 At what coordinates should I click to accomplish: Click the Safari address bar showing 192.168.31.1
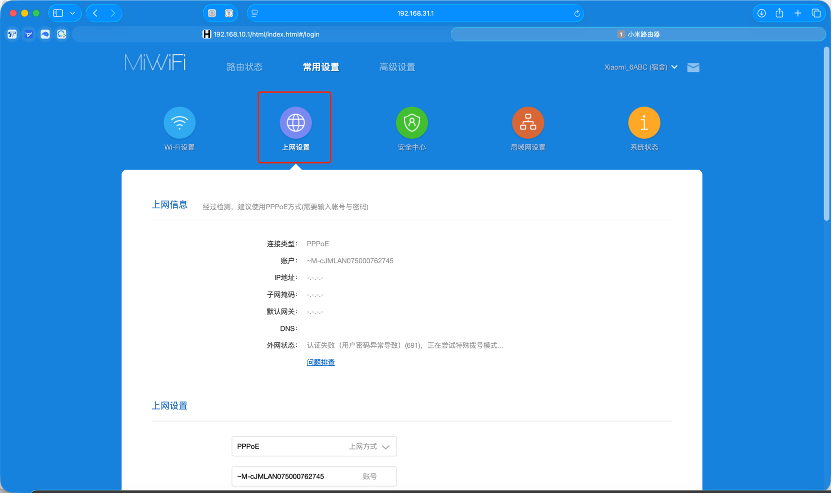pos(415,13)
